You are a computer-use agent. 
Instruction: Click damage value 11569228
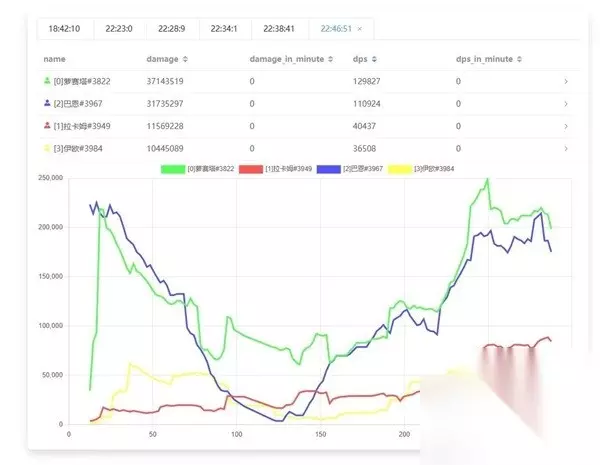tap(165, 126)
